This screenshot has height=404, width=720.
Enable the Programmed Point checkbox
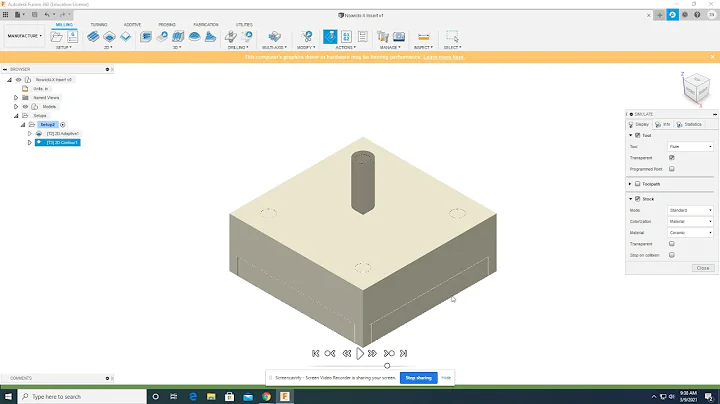click(672, 169)
